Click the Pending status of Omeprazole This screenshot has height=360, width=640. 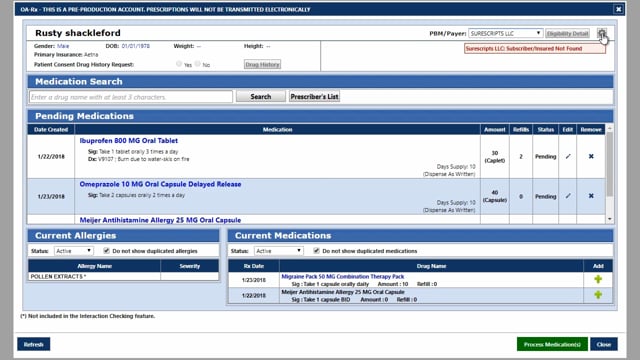(545, 196)
